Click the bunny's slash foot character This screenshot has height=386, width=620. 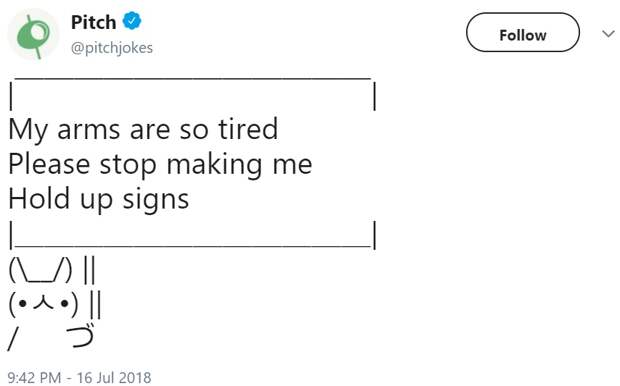coord(13,340)
